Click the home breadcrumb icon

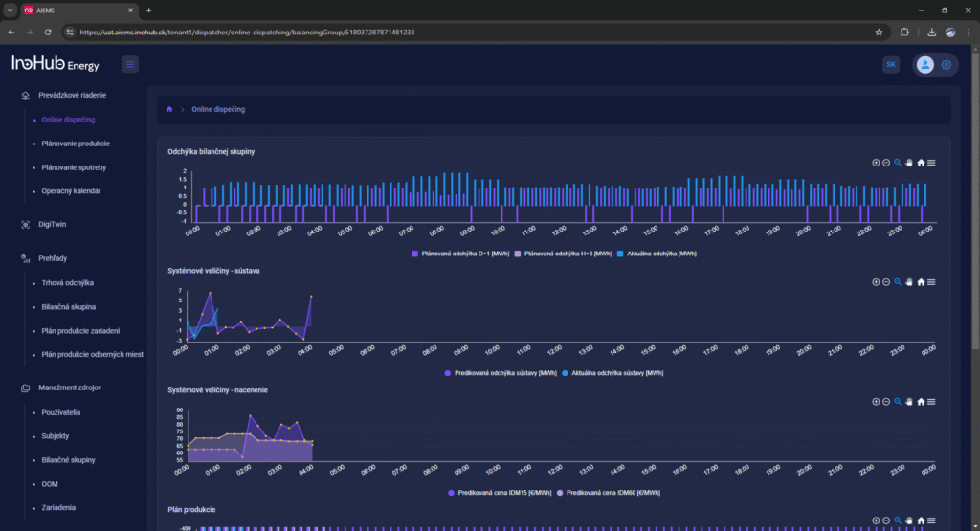169,110
